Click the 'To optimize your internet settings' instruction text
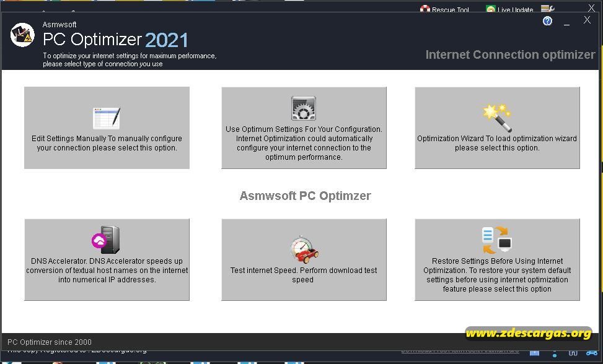 click(130, 60)
